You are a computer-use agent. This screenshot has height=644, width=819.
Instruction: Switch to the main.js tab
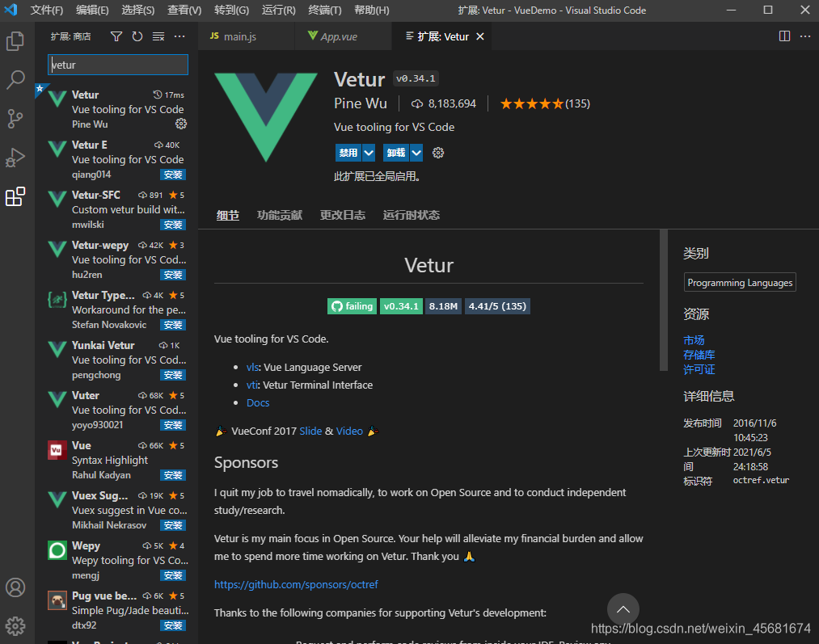(x=247, y=36)
